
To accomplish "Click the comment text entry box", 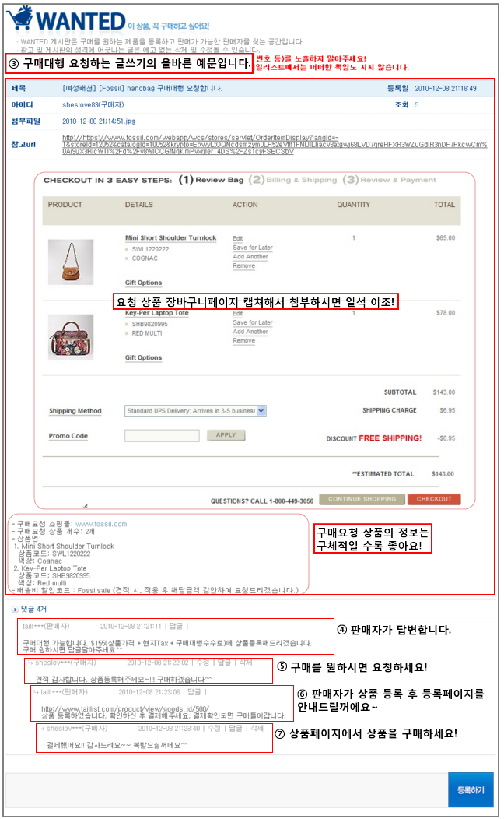I will point(226,790).
